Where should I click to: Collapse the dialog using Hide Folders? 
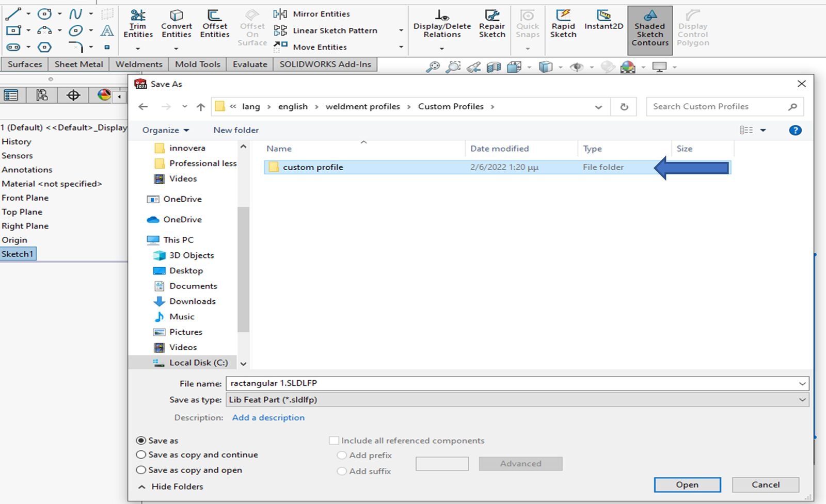(171, 486)
